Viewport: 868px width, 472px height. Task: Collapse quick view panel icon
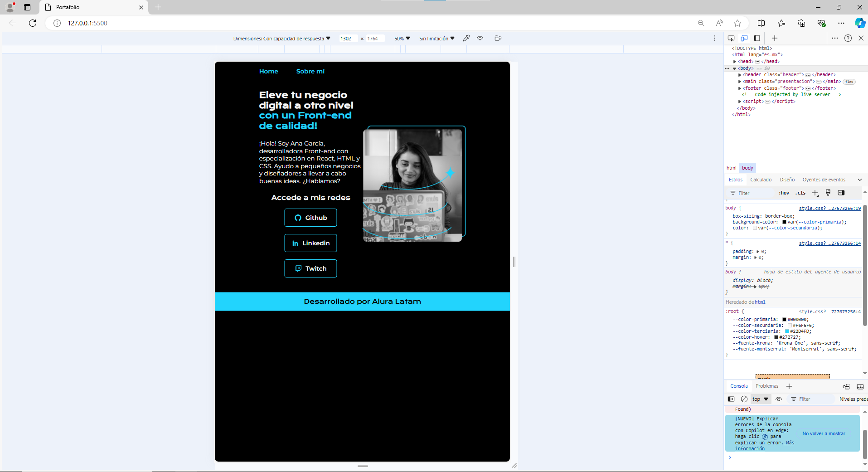tap(860, 386)
